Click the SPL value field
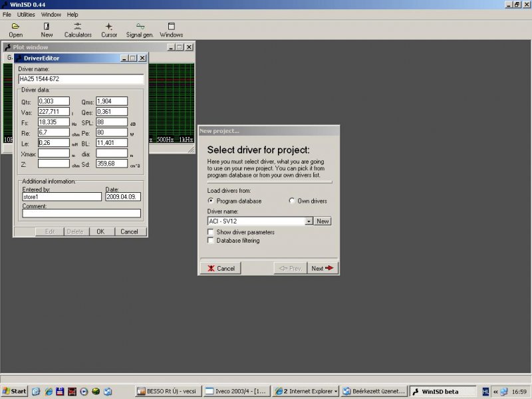Screen dimensions: 532x399 (112, 122)
